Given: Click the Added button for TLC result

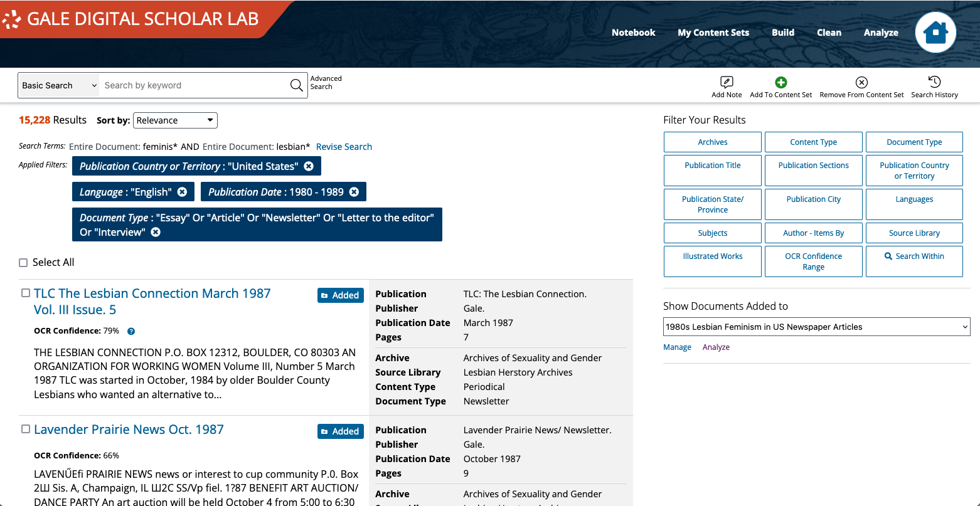Looking at the screenshot, I should [x=341, y=295].
